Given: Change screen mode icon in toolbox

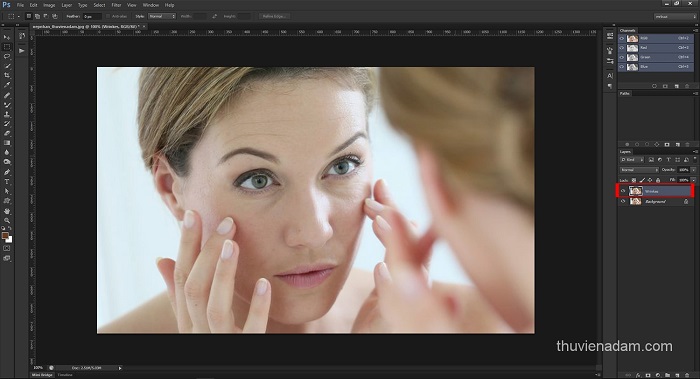Looking at the screenshot, I should (7, 258).
